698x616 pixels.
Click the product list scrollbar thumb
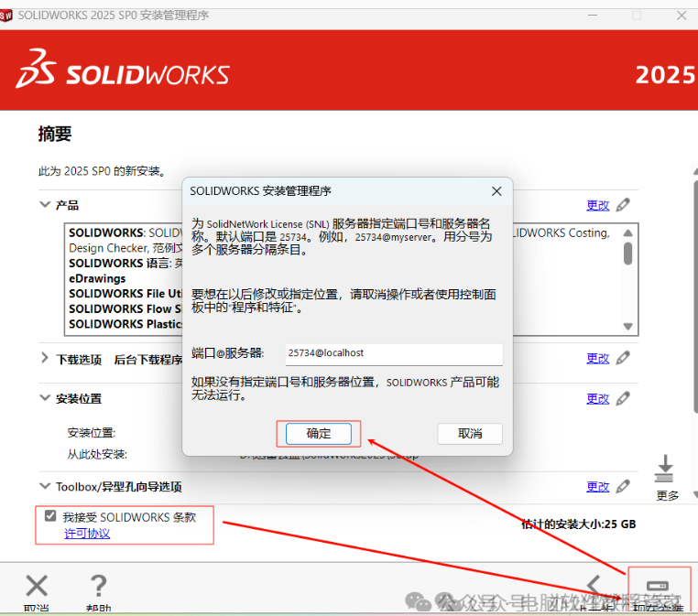[627, 253]
